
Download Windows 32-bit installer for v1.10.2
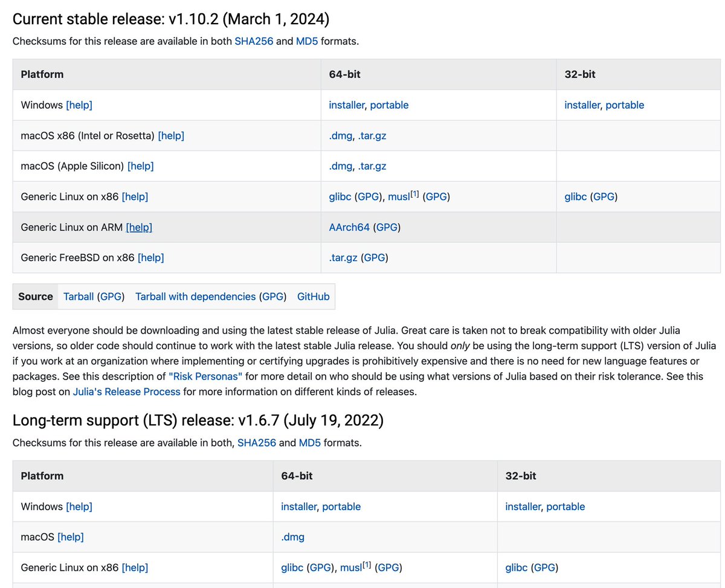pyautogui.click(x=582, y=105)
